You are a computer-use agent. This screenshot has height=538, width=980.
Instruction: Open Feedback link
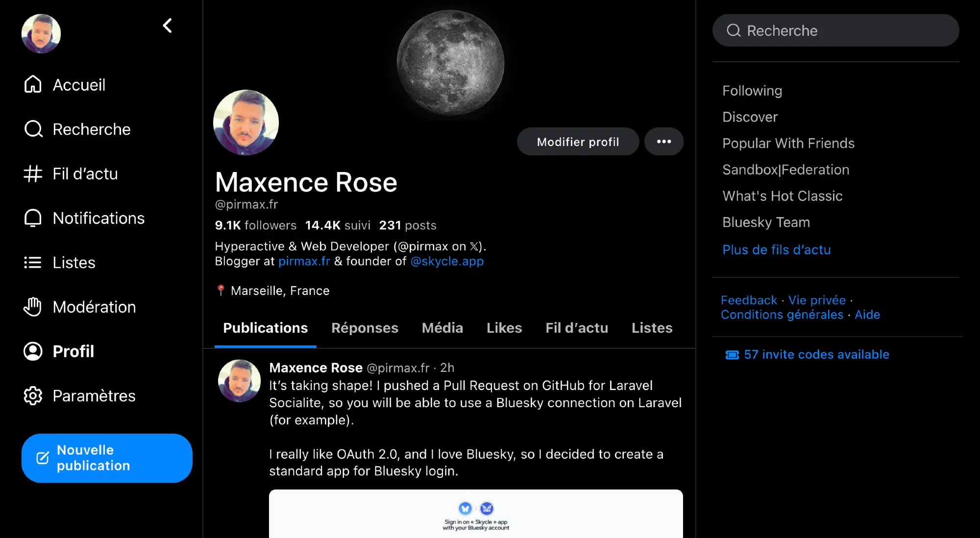point(749,300)
